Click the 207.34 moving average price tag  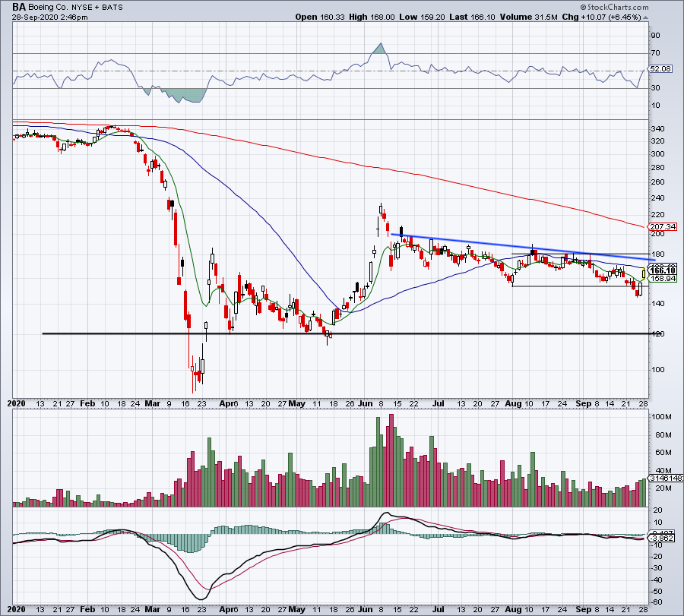(663, 226)
